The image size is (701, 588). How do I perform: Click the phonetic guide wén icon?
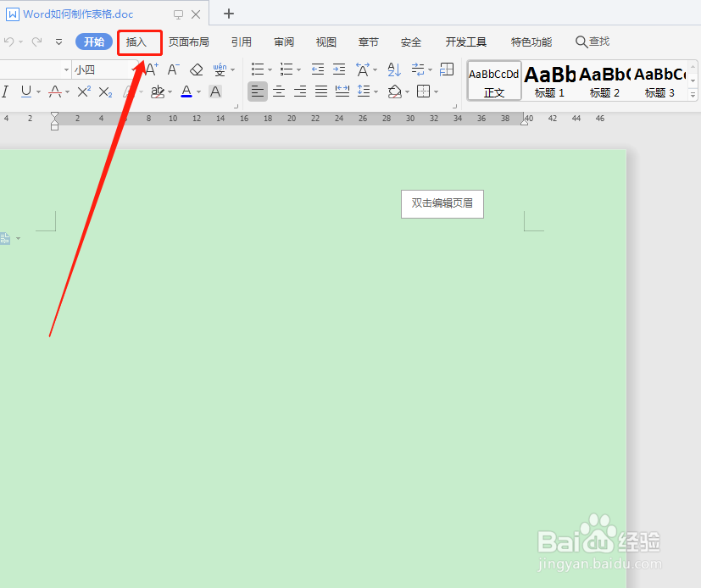pos(220,69)
